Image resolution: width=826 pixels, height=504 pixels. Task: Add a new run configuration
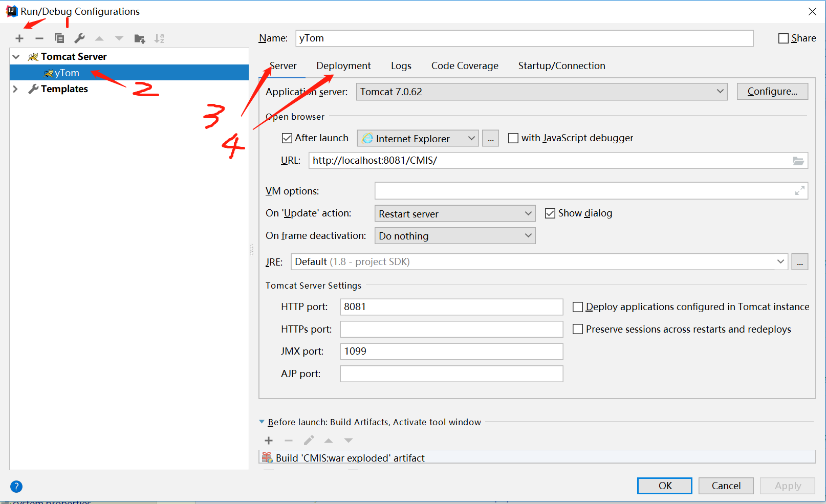click(19, 38)
